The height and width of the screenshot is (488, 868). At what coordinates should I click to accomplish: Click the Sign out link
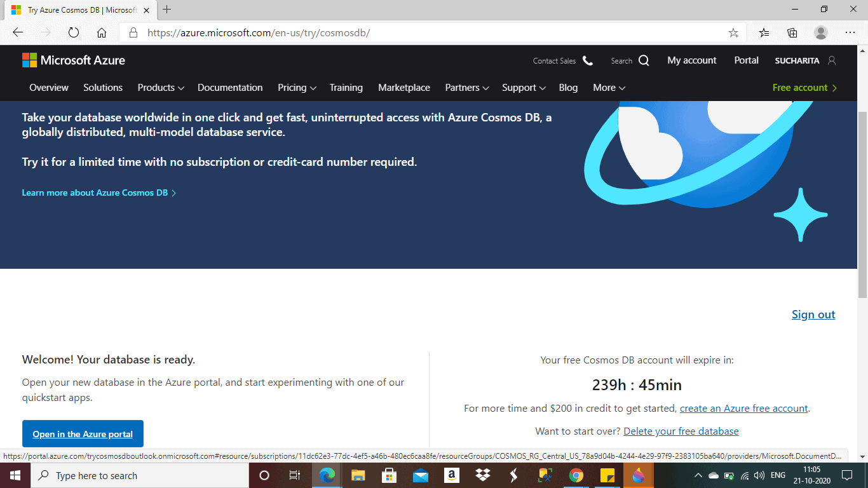pos(813,315)
